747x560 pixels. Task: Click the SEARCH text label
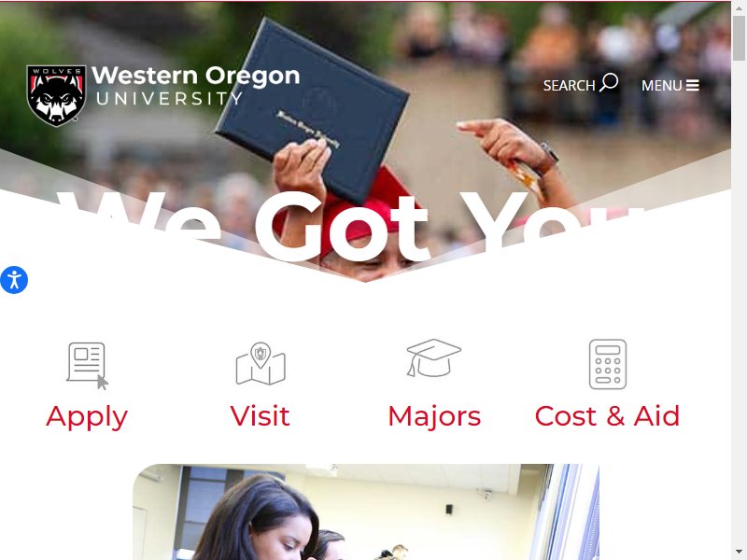tap(570, 86)
